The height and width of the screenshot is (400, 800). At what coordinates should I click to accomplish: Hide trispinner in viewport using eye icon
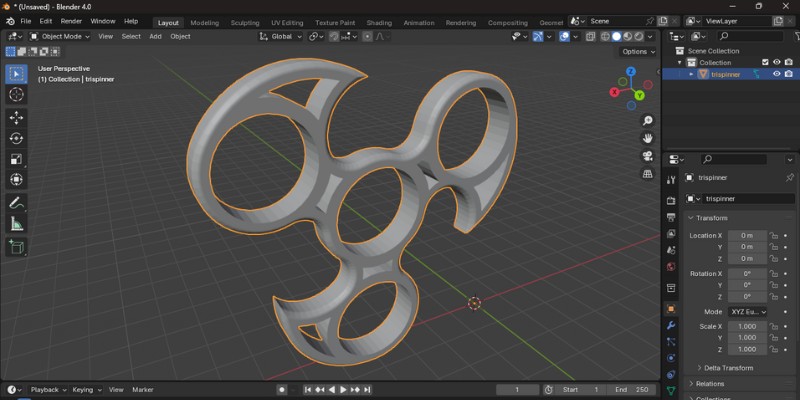pos(776,74)
